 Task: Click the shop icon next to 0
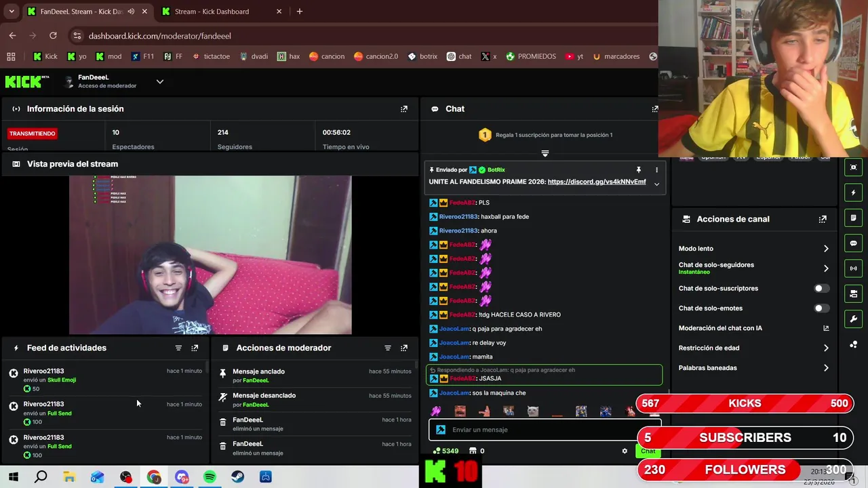(473, 451)
